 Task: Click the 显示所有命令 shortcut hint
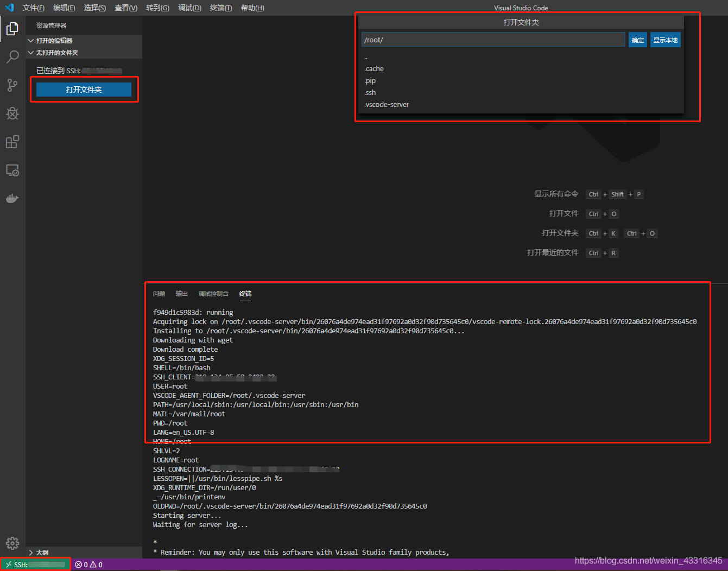click(556, 194)
